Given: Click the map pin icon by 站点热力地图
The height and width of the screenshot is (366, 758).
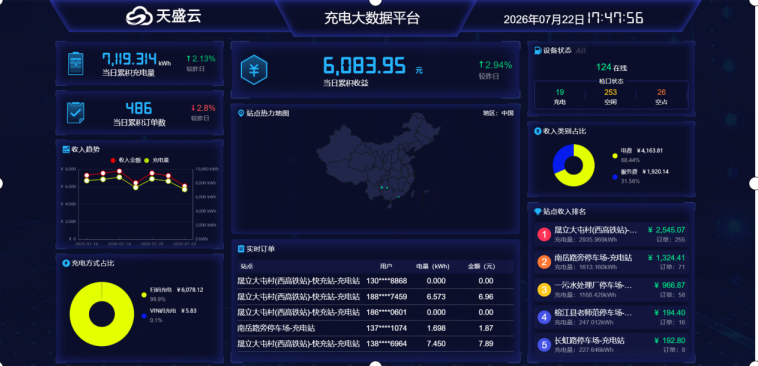Looking at the screenshot, I should [241, 113].
